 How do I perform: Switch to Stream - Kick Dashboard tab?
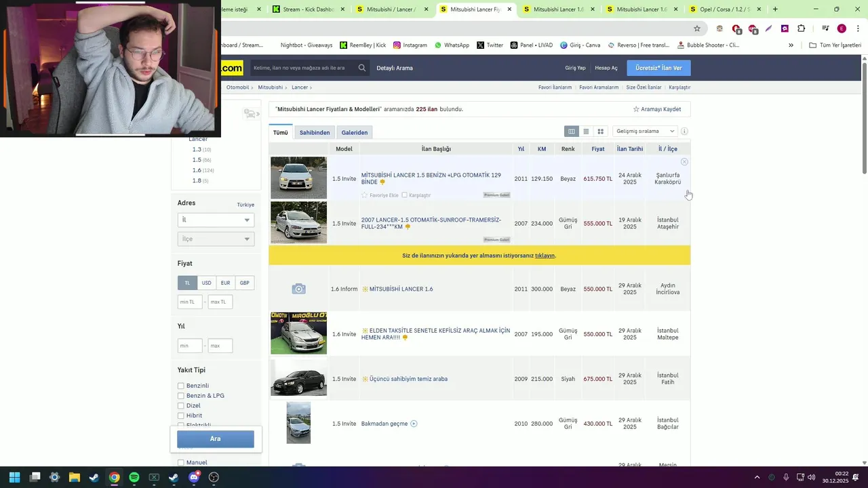click(309, 9)
